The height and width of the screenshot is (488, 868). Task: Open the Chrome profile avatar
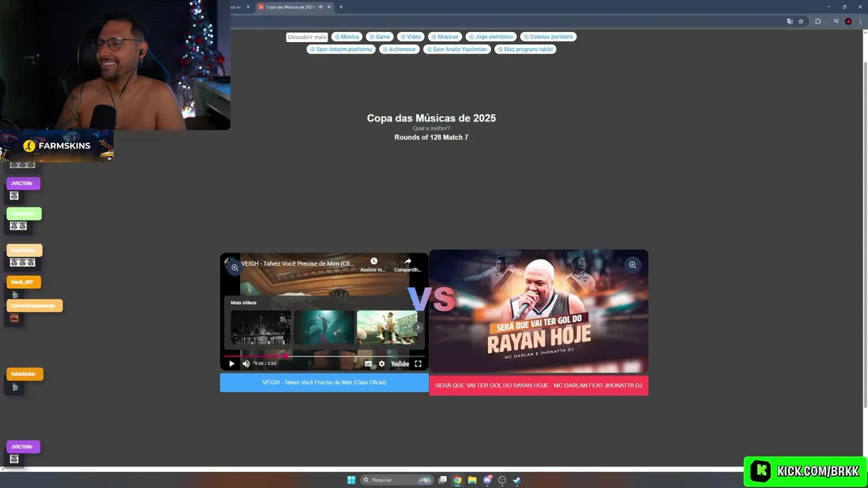848,21
